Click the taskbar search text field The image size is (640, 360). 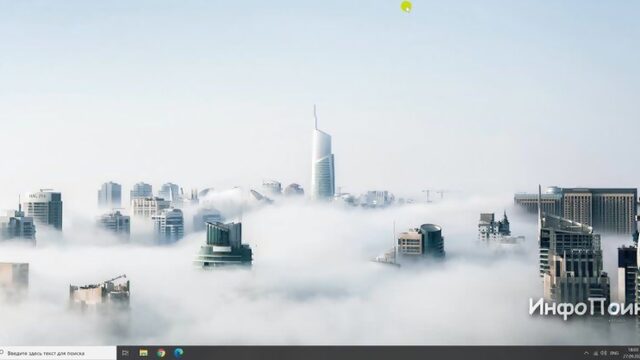coord(58,353)
